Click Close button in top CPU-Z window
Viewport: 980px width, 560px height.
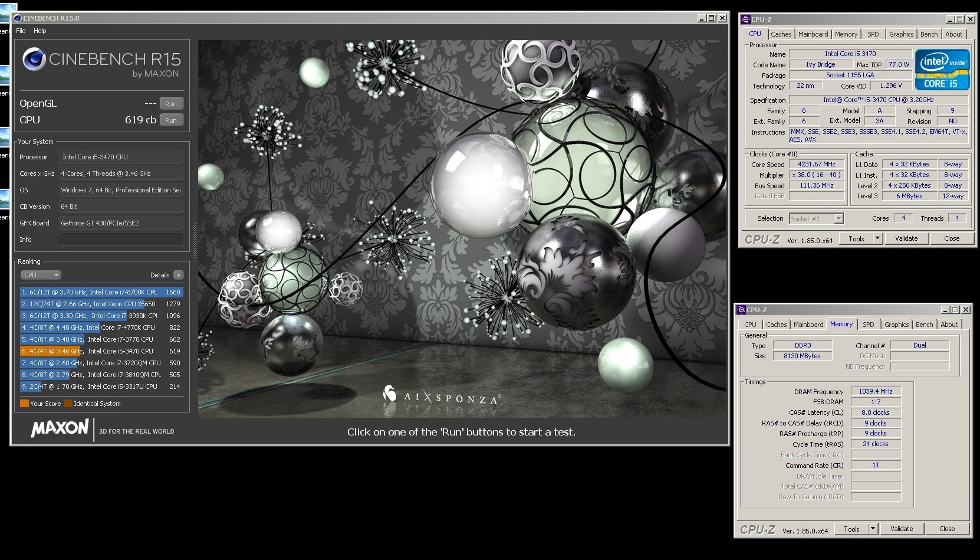tap(952, 238)
